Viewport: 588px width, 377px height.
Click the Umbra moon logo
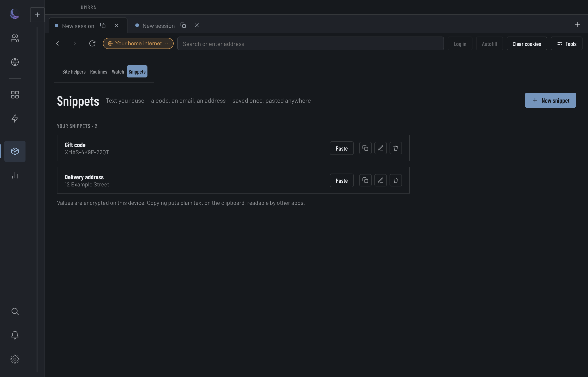click(15, 14)
